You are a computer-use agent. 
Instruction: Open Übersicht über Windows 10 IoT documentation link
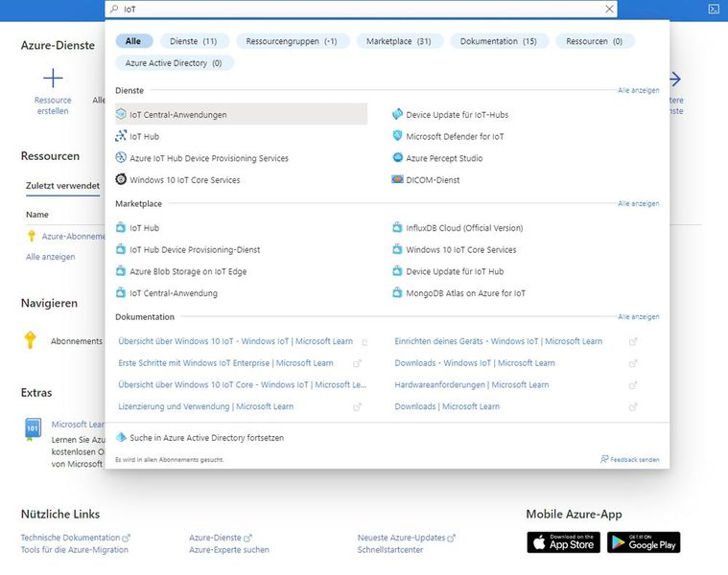(x=235, y=341)
